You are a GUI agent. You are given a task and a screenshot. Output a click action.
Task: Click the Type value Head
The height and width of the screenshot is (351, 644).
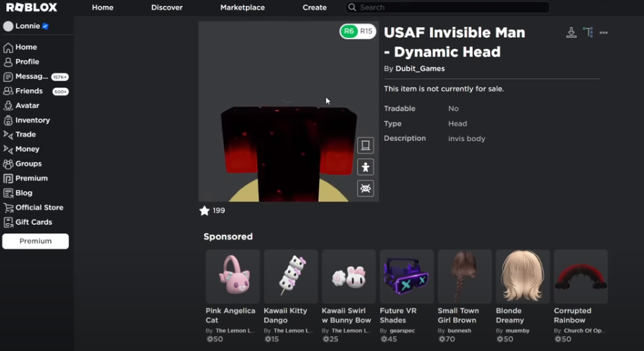tap(458, 124)
